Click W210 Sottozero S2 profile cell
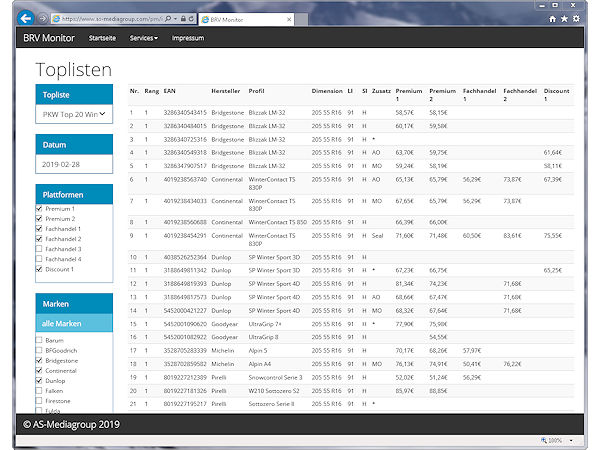This screenshot has width=600, height=450. (274, 391)
